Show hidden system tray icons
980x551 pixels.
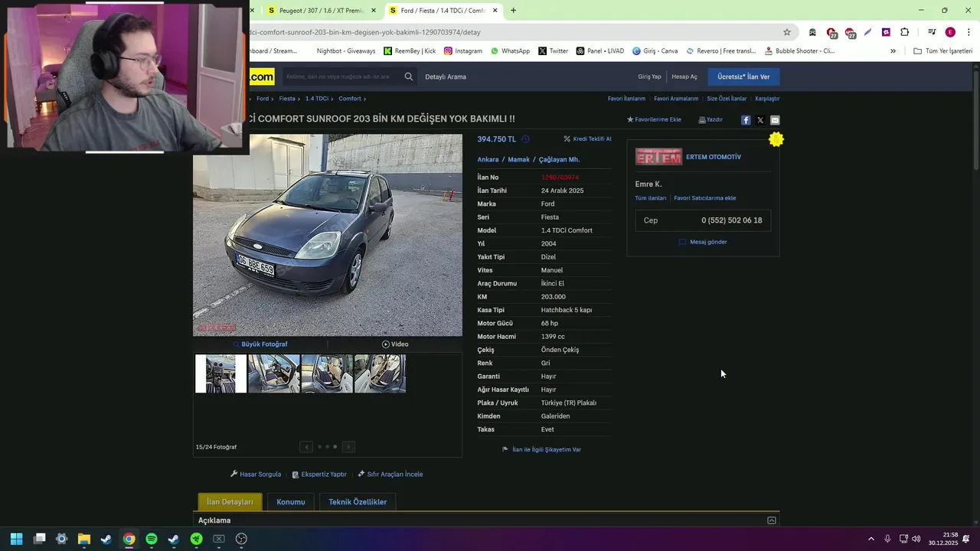tap(871, 539)
